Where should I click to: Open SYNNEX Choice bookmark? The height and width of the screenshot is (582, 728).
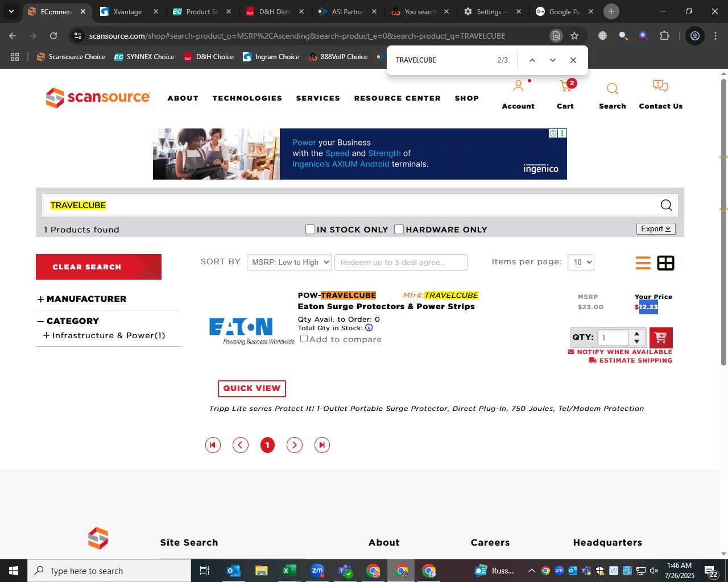point(144,57)
